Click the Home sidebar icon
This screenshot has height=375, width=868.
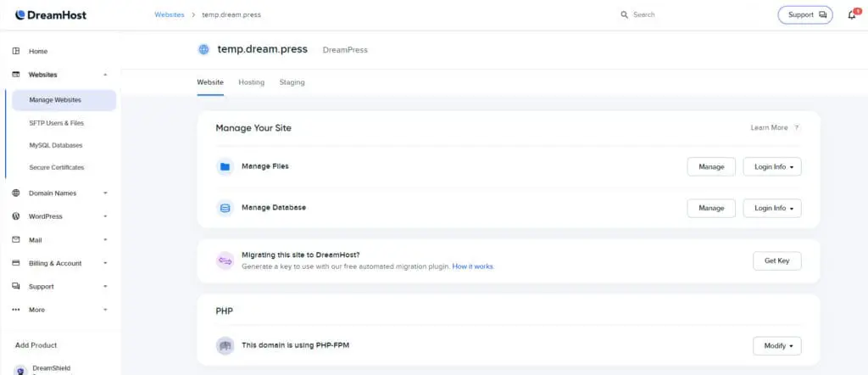[x=16, y=51]
